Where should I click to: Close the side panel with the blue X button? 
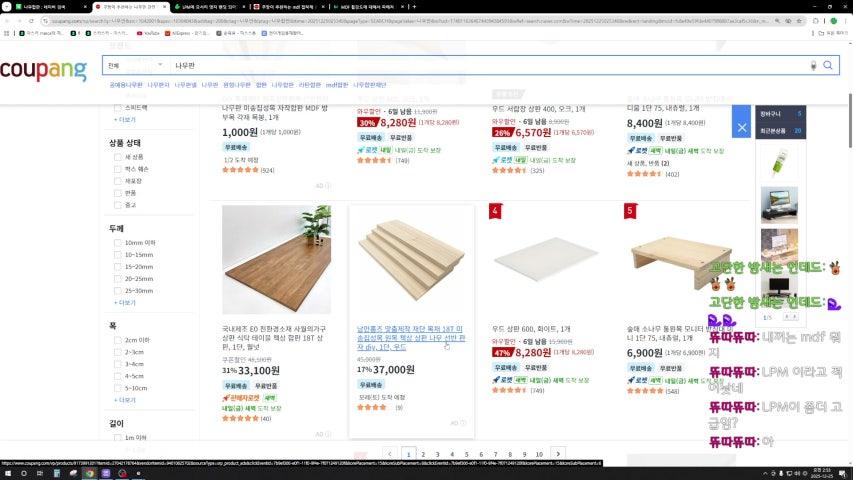click(741, 127)
